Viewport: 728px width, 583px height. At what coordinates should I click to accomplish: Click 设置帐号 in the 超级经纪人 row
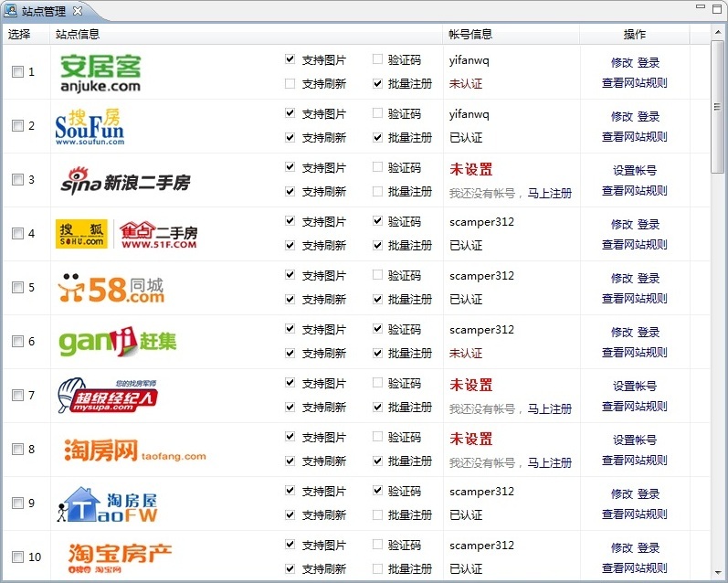tap(635, 386)
